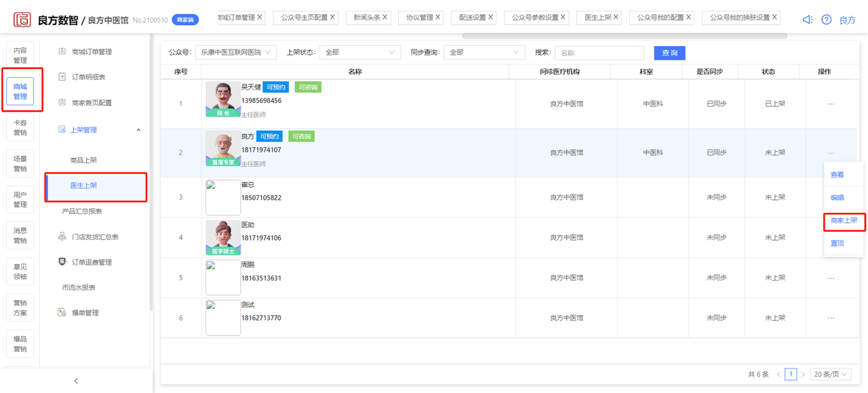Open 商品上架 in the sidebar

click(x=84, y=161)
